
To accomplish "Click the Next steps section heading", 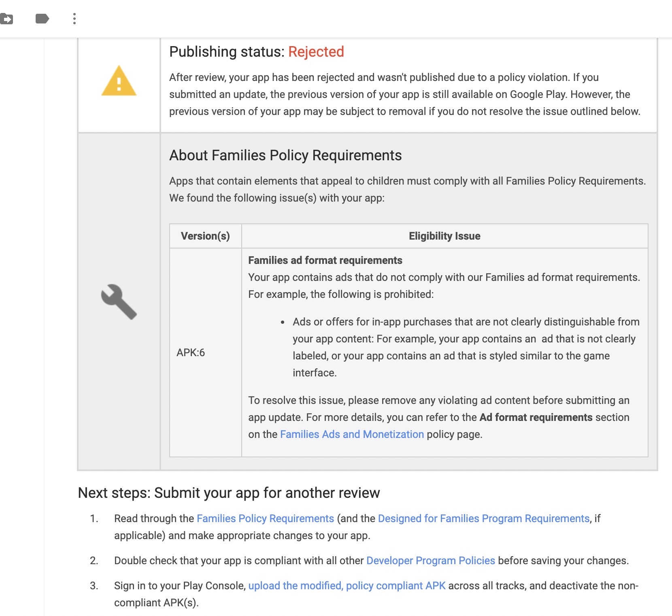I will coord(229,493).
